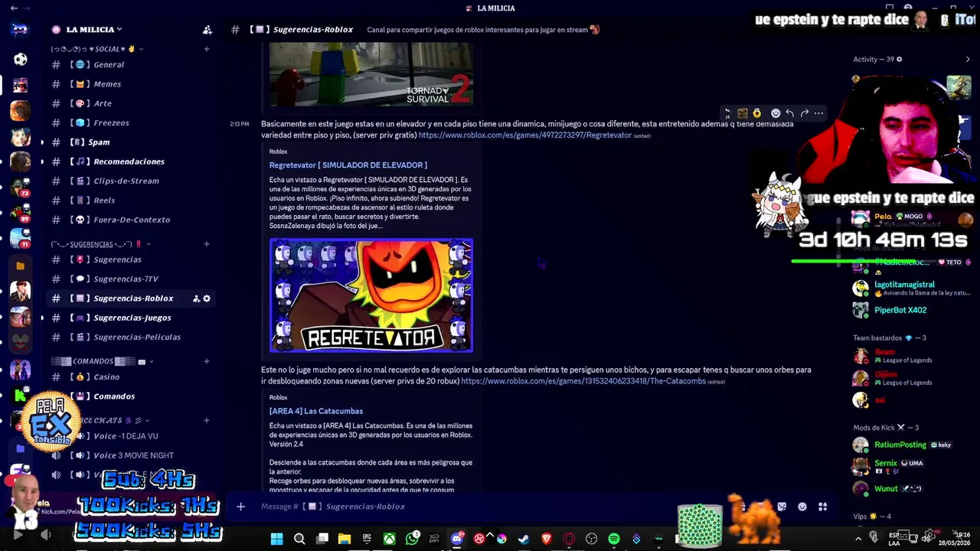Open the Epic Games taskbar icon
This screenshot has width=980, height=551.
click(x=367, y=539)
